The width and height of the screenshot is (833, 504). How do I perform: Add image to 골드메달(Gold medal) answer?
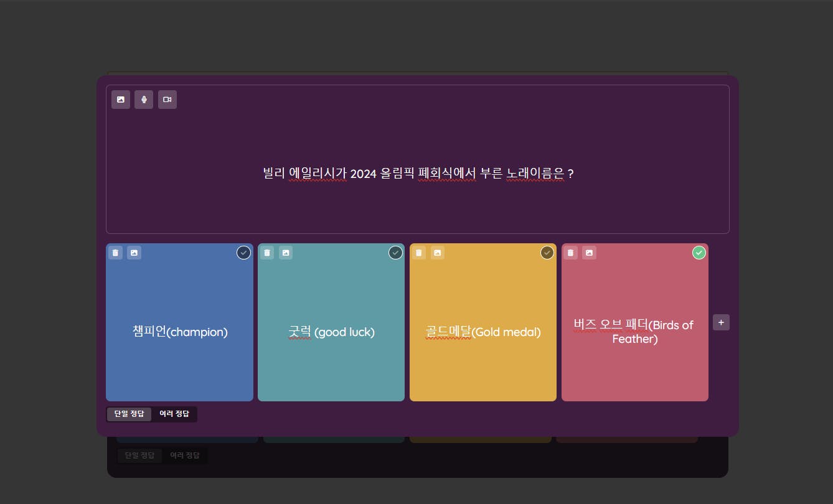(x=438, y=253)
